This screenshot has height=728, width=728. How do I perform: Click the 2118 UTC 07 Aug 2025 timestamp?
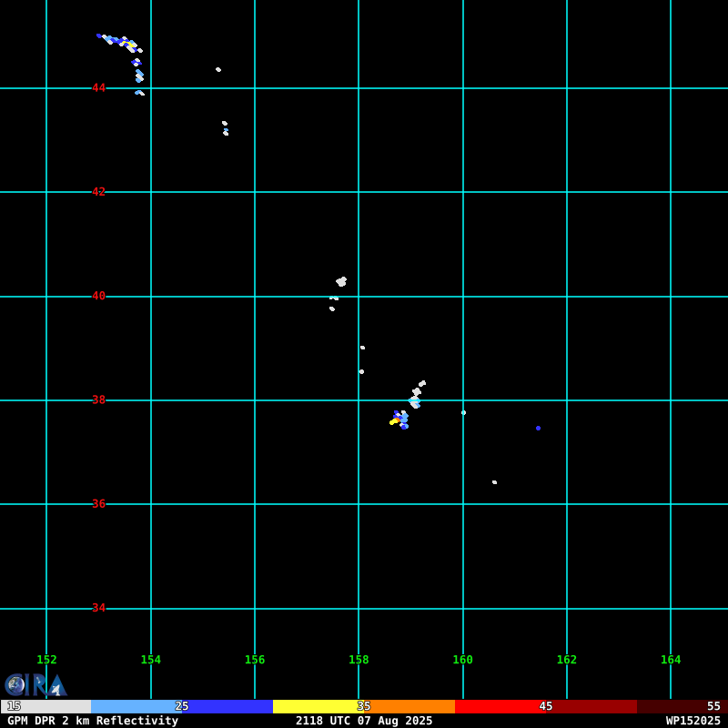(x=364, y=721)
